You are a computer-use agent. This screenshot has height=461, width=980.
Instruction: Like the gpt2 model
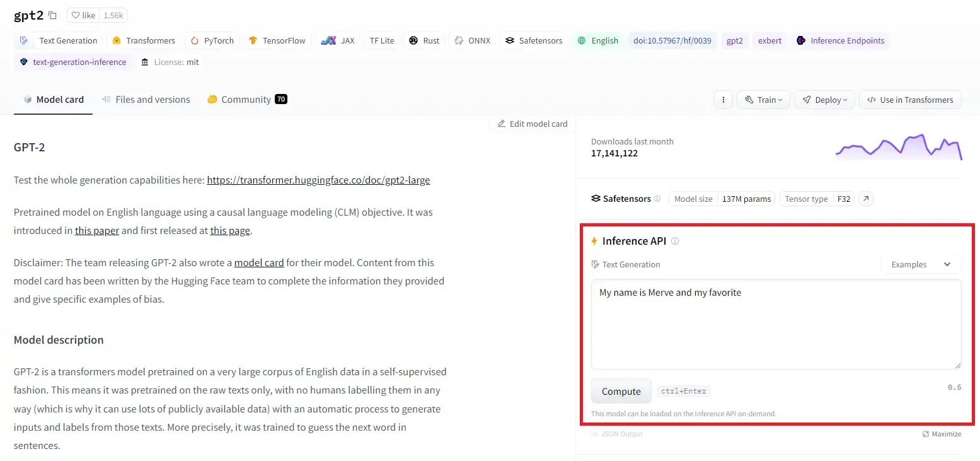point(83,15)
